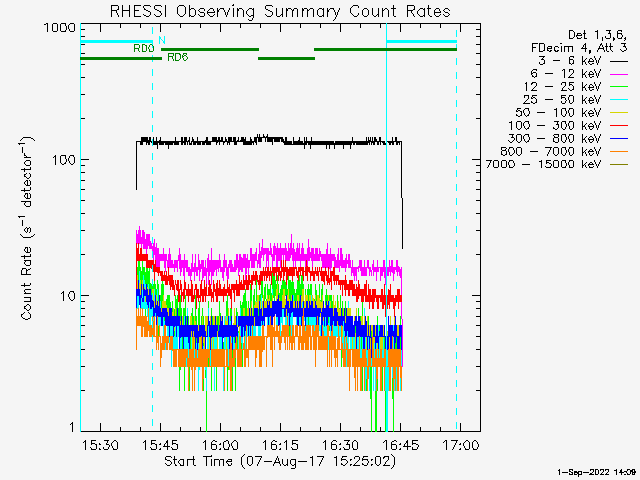Click the '800 - 7000 keV' legend label
The image size is (640, 480).
tap(551, 151)
